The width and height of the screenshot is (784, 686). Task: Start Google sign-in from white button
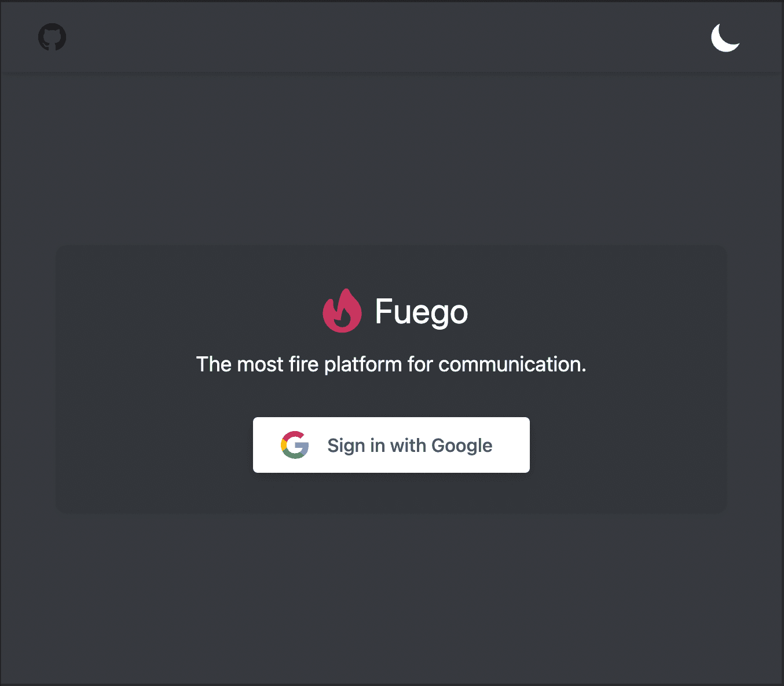pyautogui.click(x=391, y=445)
